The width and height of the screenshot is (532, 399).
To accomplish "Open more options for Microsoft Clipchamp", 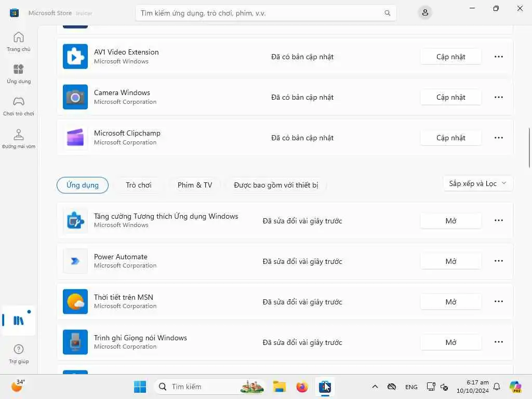I will [498, 138].
